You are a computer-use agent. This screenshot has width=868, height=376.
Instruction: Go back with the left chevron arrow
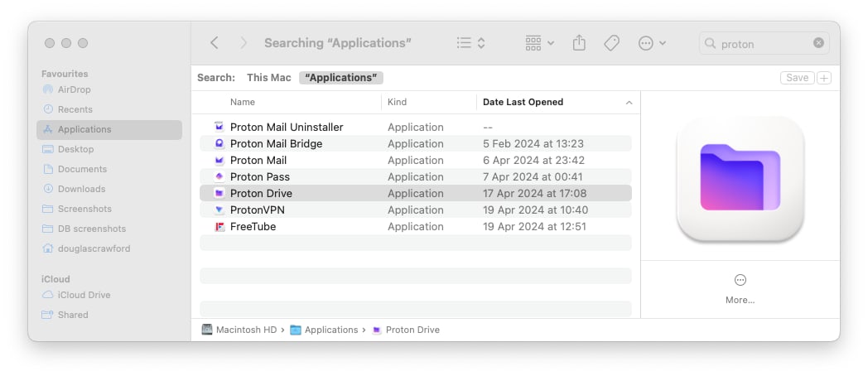[x=215, y=42]
